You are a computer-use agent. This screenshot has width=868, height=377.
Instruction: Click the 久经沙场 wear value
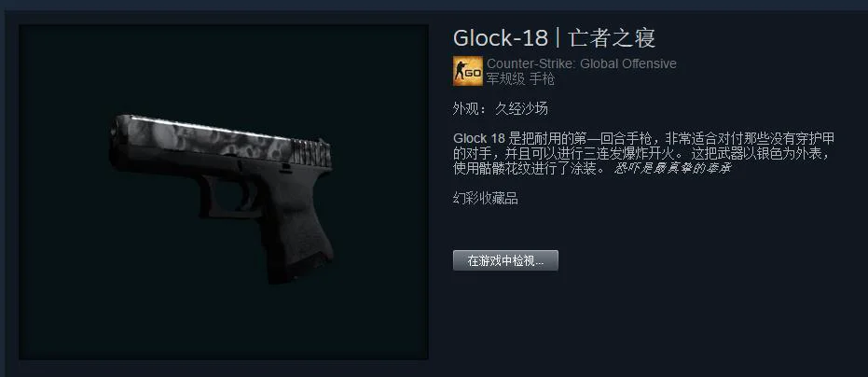pyautogui.click(x=521, y=108)
